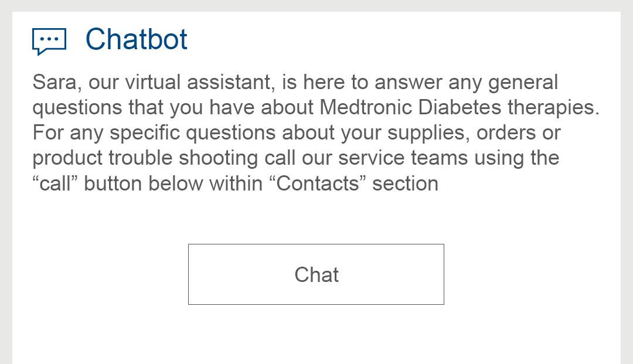
Task: Click the Chatbot speech bubble icon
Action: coord(49,41)
